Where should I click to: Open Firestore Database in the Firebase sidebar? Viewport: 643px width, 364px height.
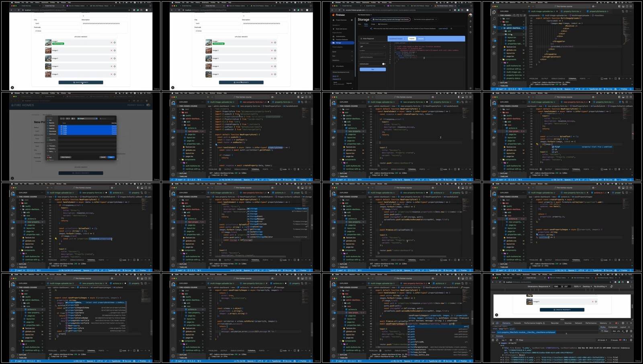pyautogui.click(x=342, y=39)
